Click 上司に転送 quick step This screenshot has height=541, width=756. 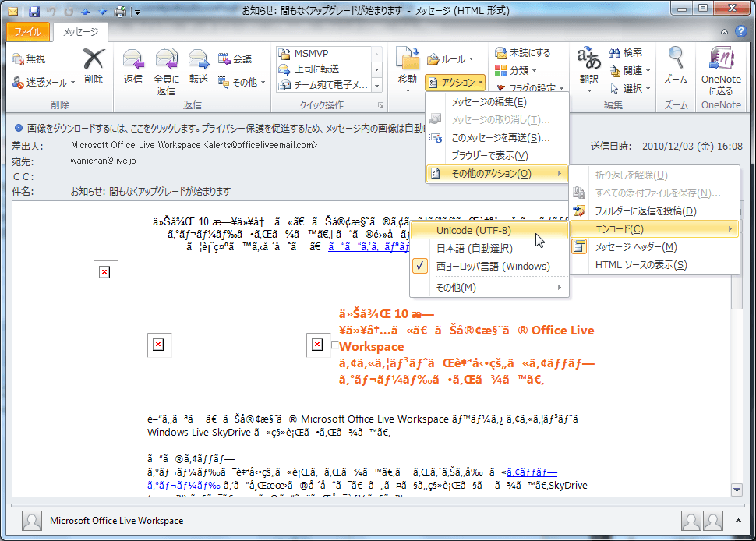(324, 69)
